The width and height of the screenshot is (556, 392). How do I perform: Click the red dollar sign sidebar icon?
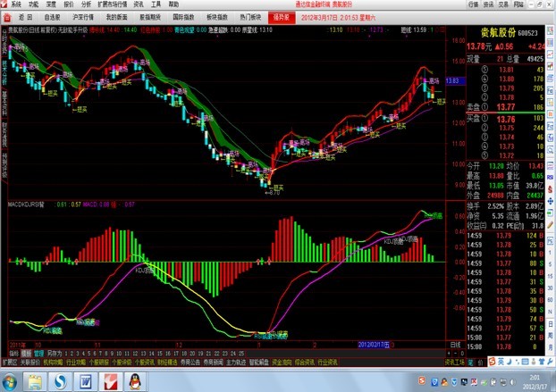551,189
